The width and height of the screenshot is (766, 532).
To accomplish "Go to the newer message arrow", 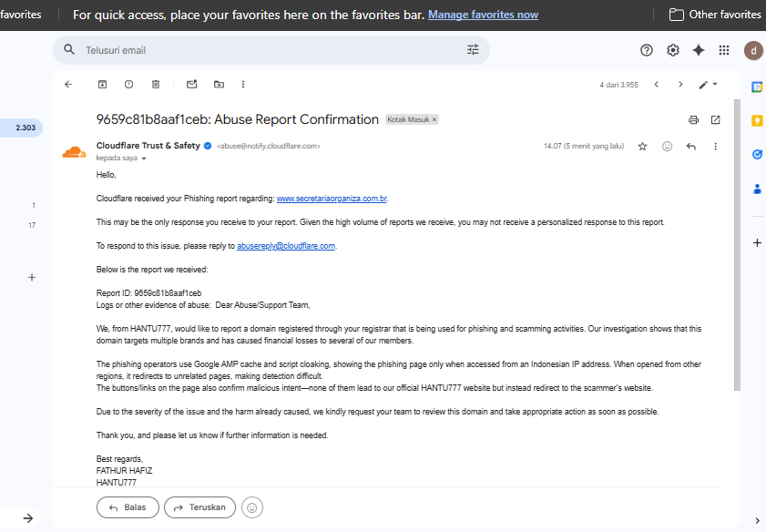I will pyautogui.click(x=657, y=85).
